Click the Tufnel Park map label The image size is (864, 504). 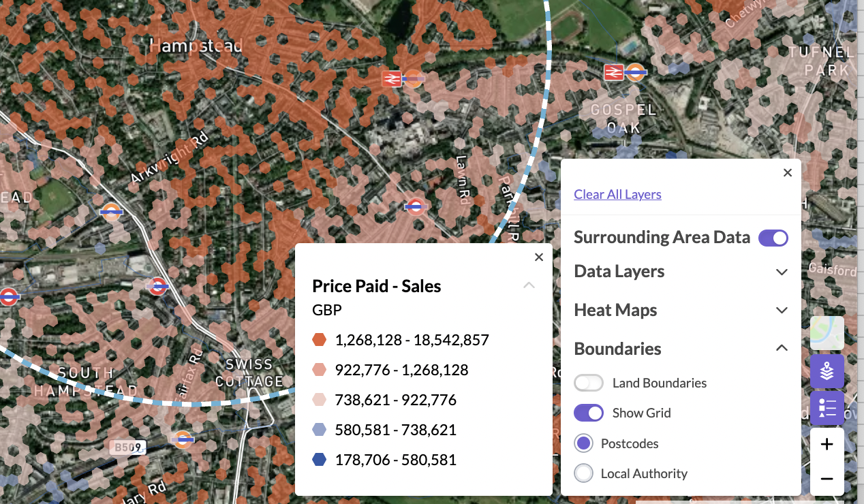point(820,61)
